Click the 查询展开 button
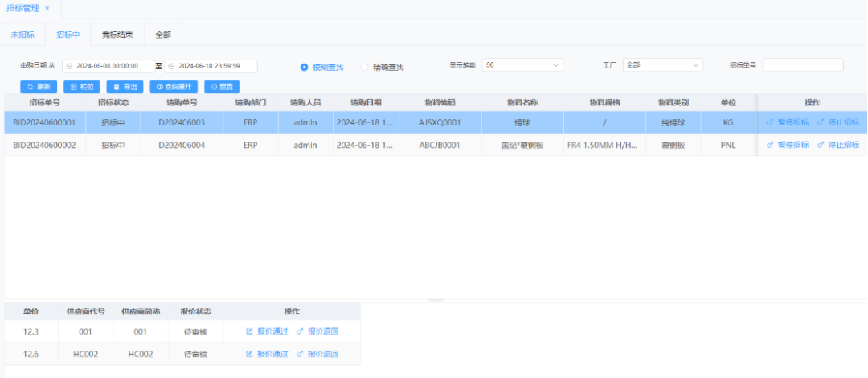Screen dimensions: 868x378 tap(174, 87)
